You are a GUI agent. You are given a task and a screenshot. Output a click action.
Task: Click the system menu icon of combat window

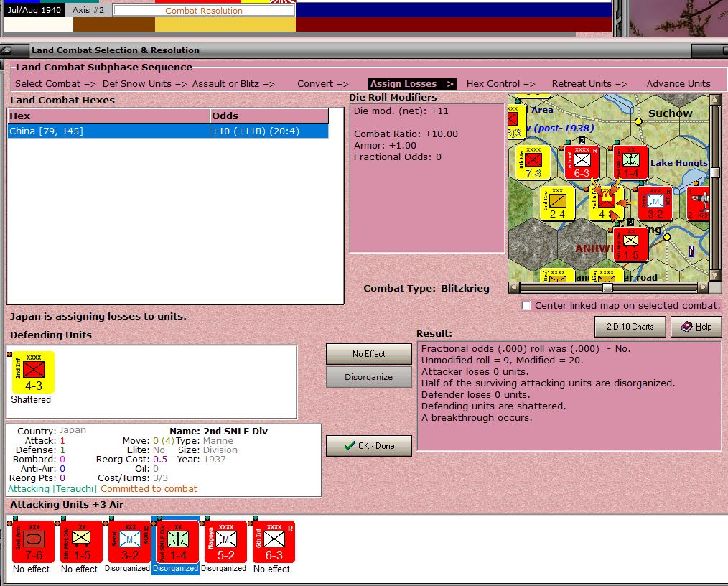click(x=6, y=50)
